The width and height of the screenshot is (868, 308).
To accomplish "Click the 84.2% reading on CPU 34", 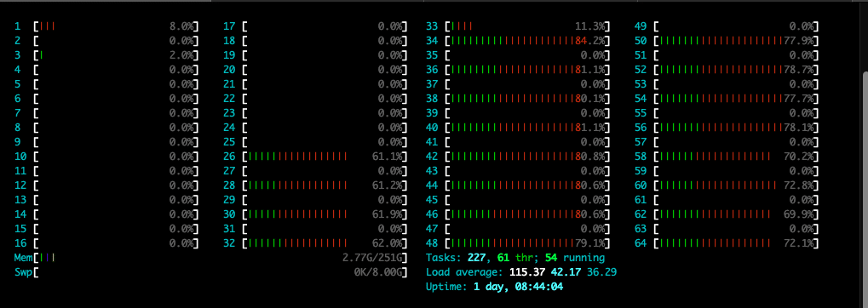I will pos(589,41).
